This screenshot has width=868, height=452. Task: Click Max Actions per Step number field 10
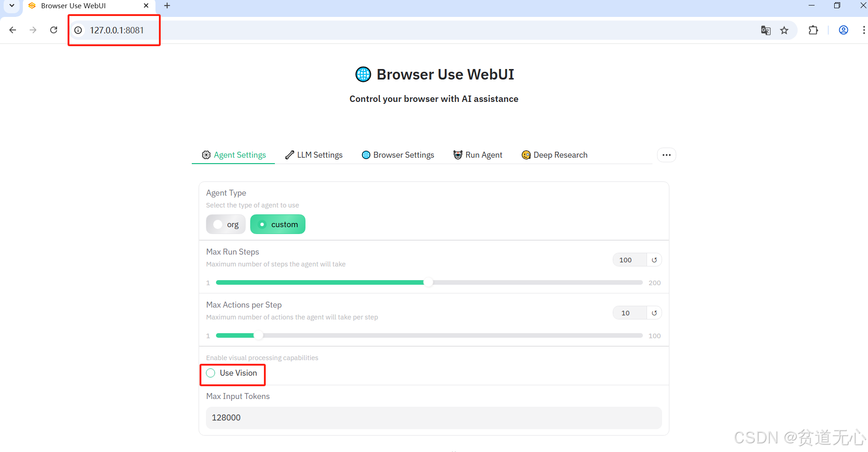point(630,313)
